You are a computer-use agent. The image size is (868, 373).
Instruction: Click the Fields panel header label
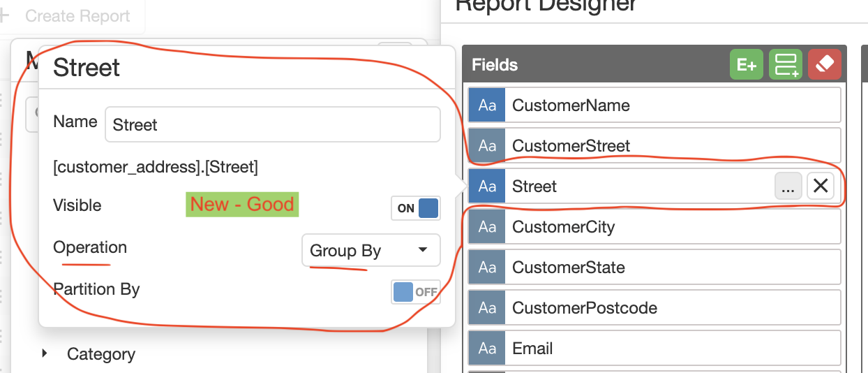495,65
